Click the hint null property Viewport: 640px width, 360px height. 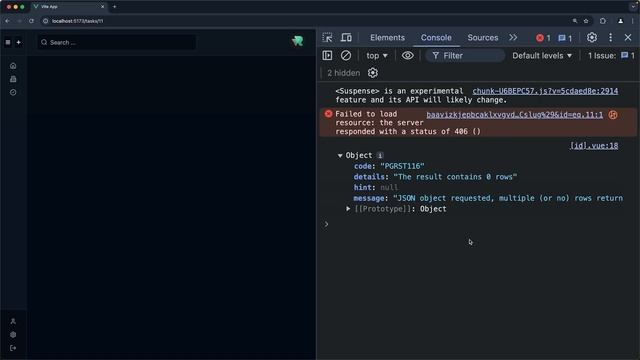[x=376, y=187]
